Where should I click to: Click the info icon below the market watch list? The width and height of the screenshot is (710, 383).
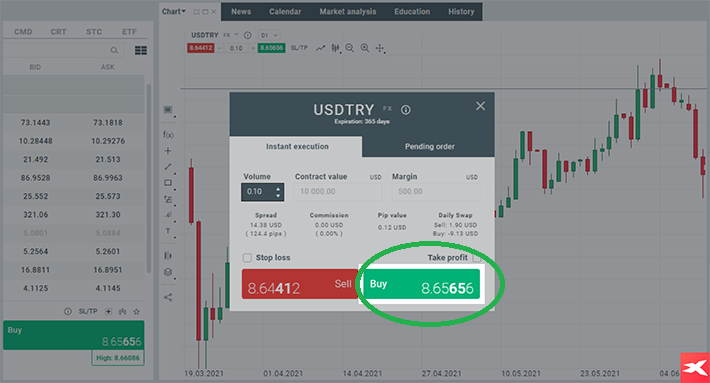point(68,311)
